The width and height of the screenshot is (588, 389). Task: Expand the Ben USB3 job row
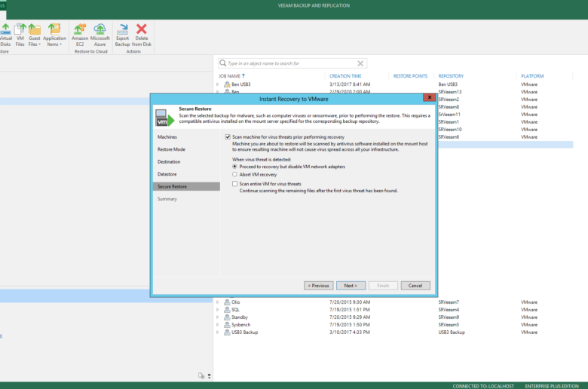tap(218, 84)
